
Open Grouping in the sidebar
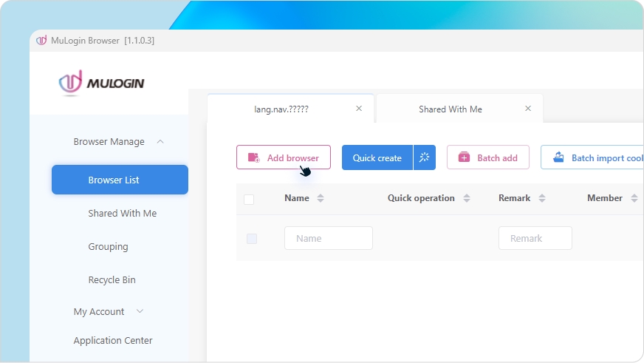click(108, 247)
